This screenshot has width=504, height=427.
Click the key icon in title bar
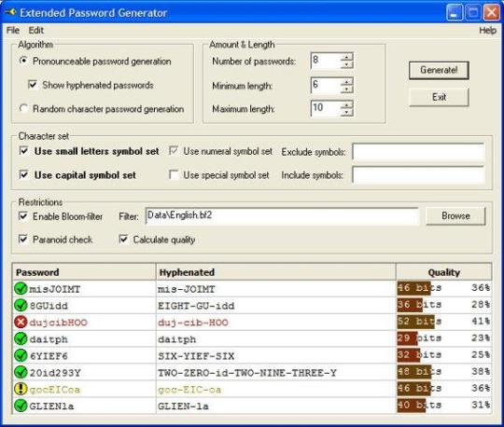(x=10, y=12)
